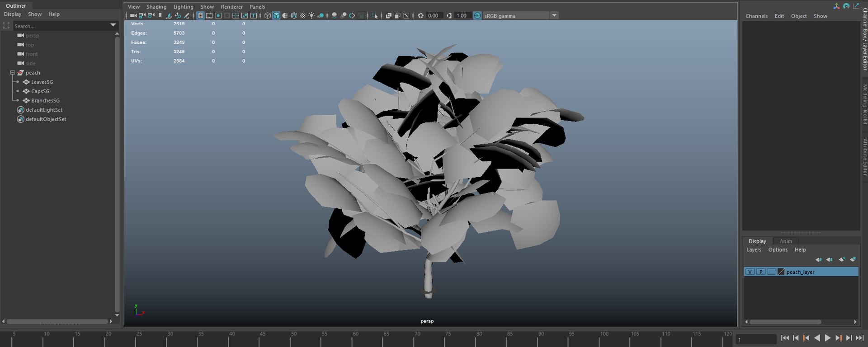Move selected layer up icon
This screenshot has height=347, width=868.
818,259
